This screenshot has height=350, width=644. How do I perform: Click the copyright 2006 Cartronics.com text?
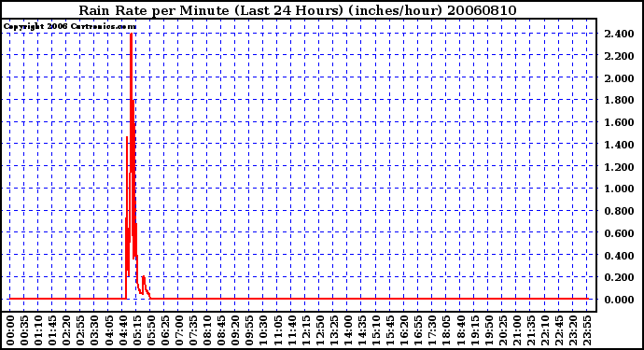[70, 27]
